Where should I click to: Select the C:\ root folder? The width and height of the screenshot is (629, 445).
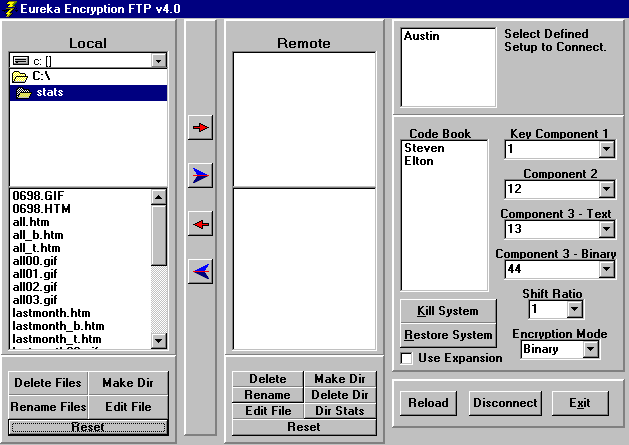[x=41, y=76]
